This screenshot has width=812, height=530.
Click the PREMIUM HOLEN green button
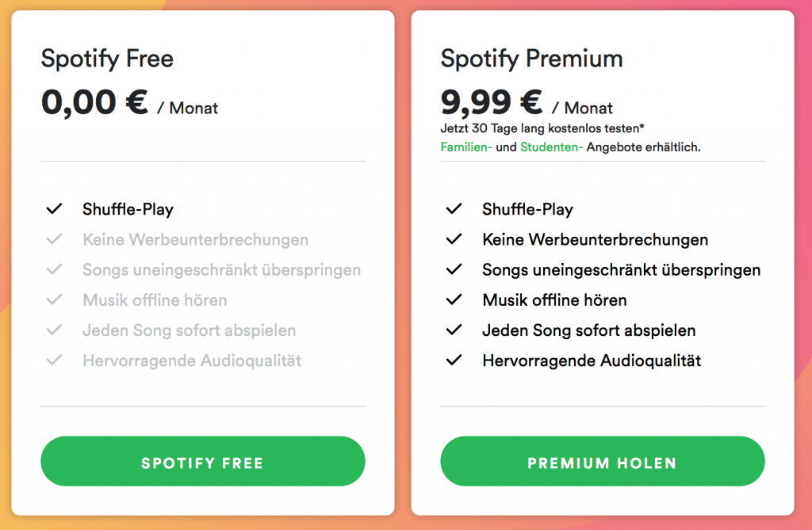tap(603, 461)
